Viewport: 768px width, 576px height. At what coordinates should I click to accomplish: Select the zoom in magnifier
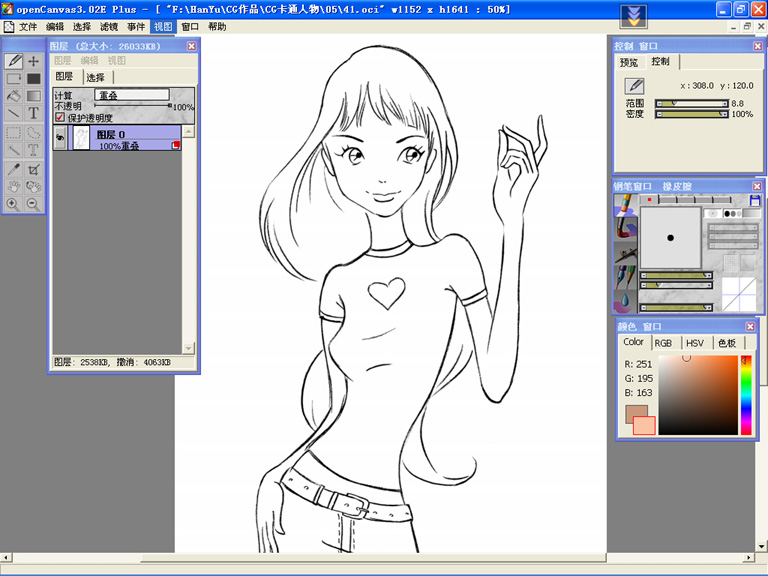pyautogui.click(x=14, y=204)
